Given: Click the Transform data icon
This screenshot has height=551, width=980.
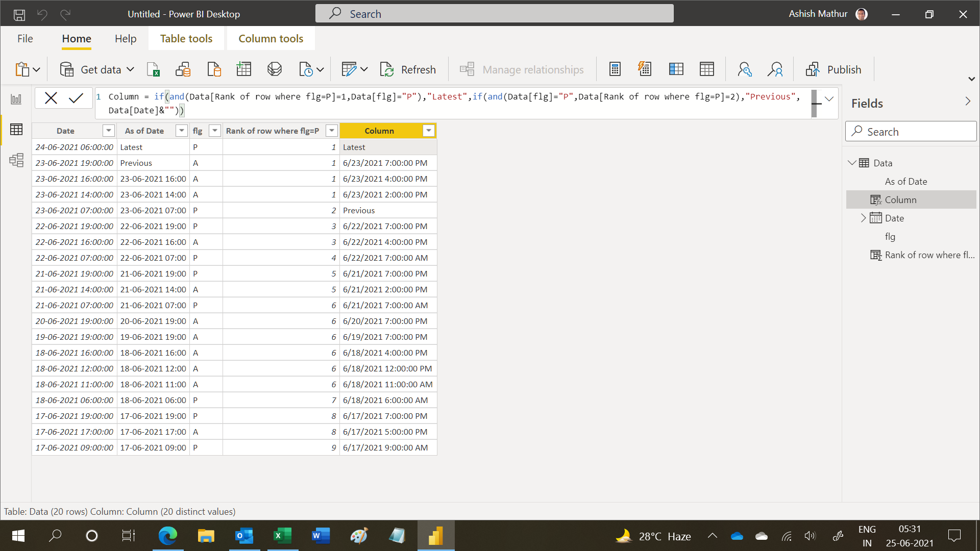Looking at the screenshot, I should pos(349,69).
